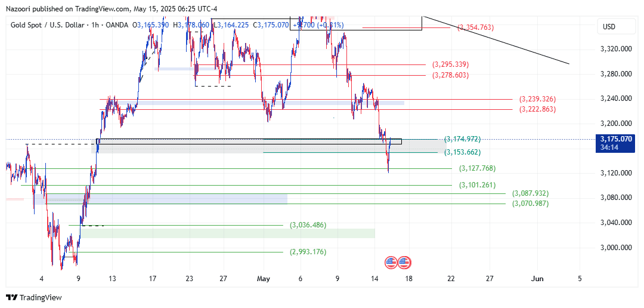Click the right US flag economic event icon
This screenshot has height=308, width=644.
404,263
